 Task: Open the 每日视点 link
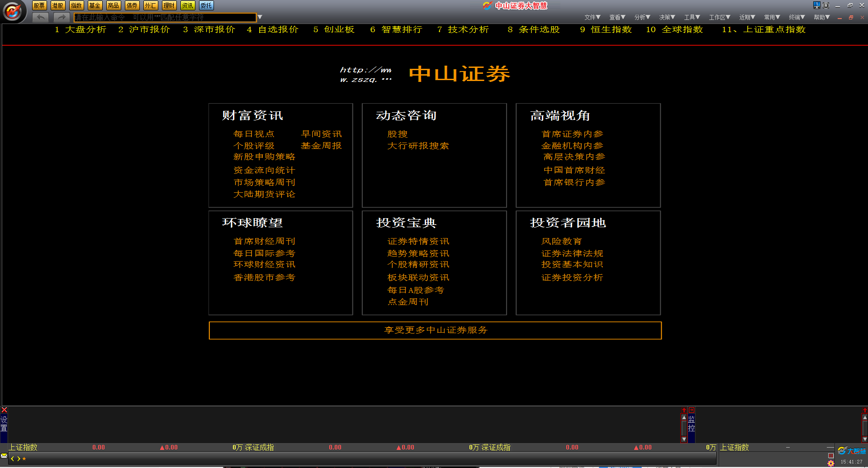(254, 134)
